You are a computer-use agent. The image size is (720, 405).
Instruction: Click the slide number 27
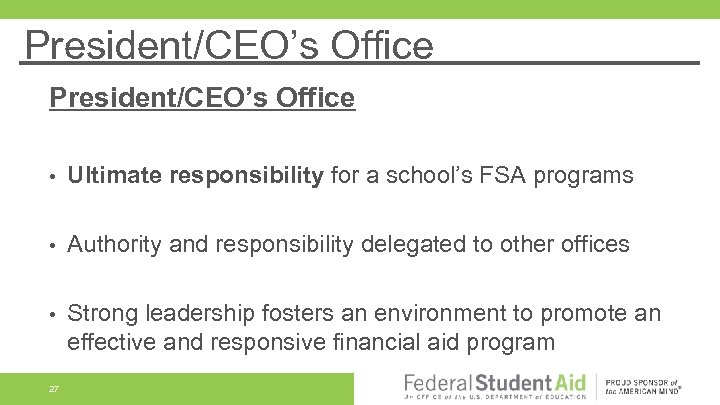point(54,389)
